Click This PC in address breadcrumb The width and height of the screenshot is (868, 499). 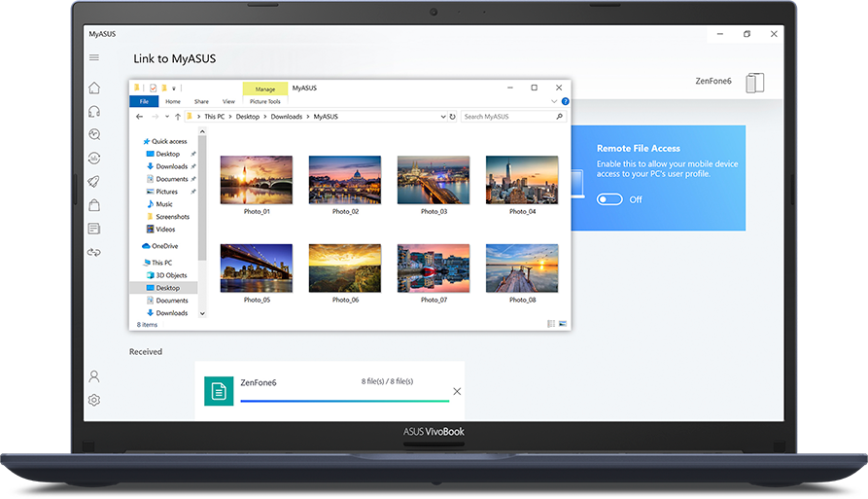coord(214,117)
